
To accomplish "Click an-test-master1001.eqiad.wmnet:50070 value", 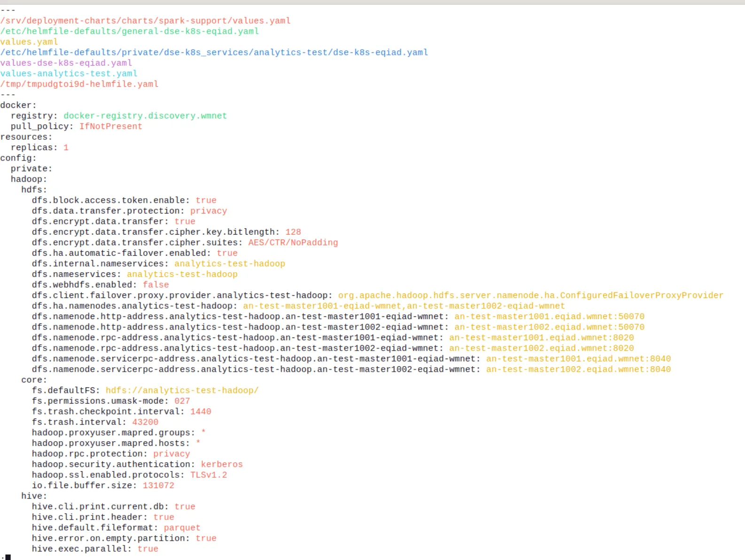I will pyautogui.click(x=550, y=316).
